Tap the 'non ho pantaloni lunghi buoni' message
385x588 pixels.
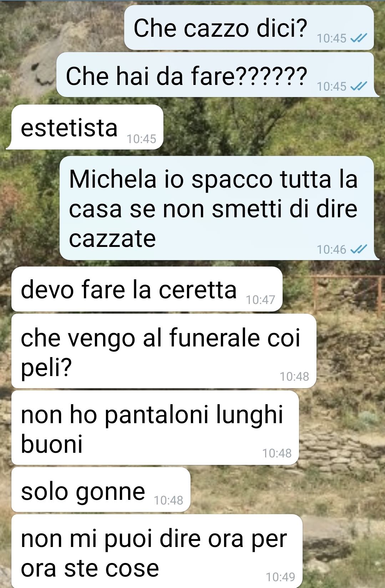pyautogui.click(x=155, y=428)
